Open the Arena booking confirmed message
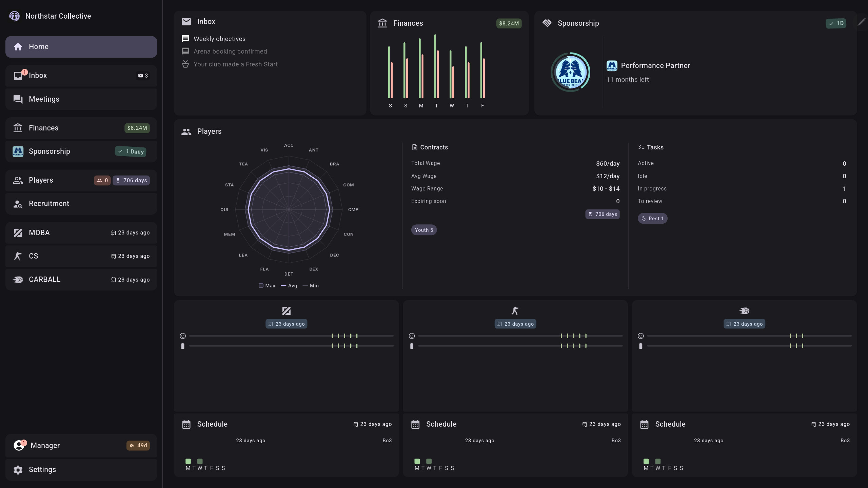 230,52
